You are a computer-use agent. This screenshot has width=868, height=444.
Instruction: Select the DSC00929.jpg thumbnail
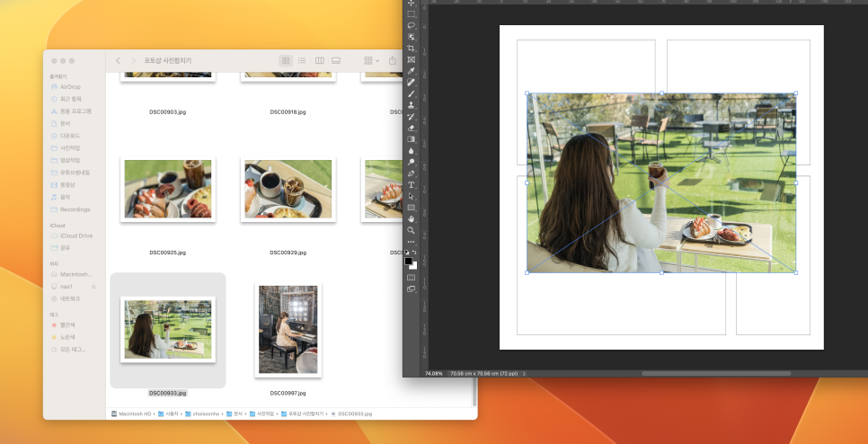click(x=288, y=190)
